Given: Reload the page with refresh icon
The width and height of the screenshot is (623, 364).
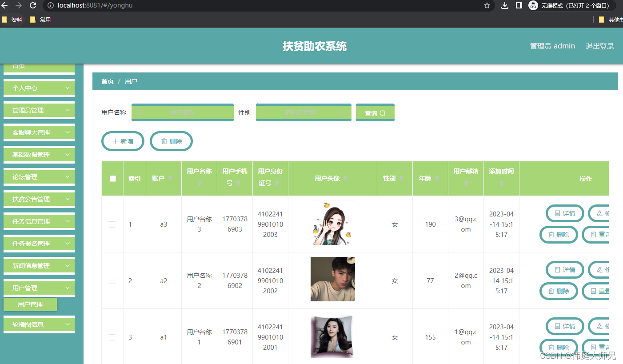Looking at the screenshot, I should click(33, 5).
